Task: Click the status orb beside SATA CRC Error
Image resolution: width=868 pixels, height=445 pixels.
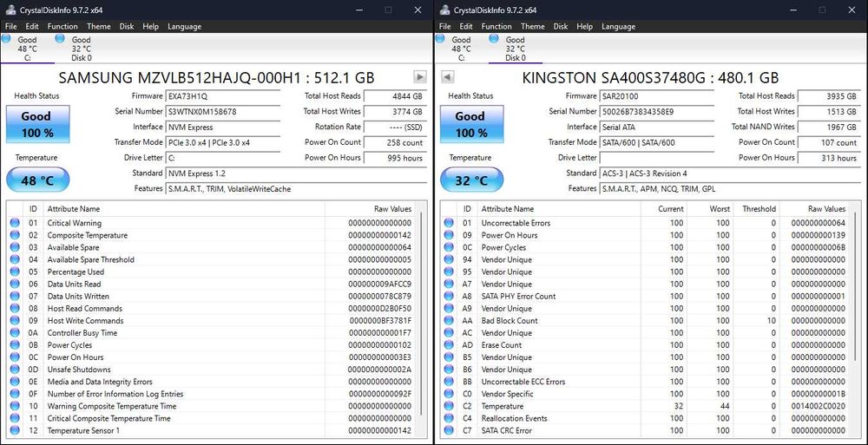Action: (449, 430)
